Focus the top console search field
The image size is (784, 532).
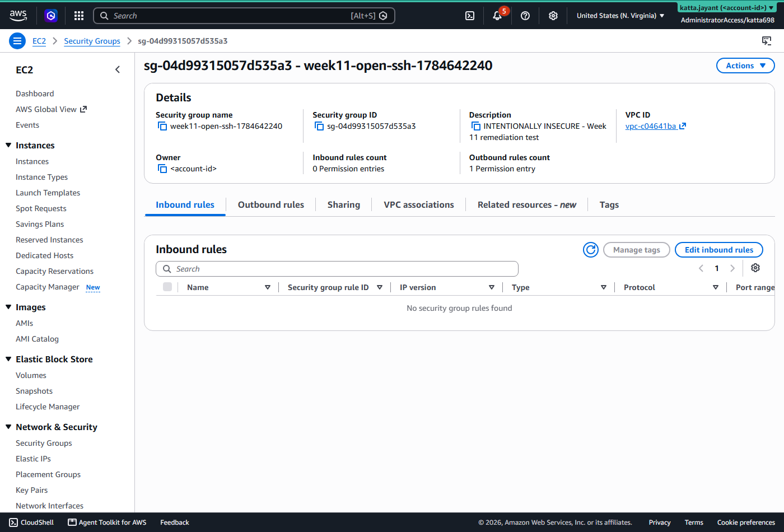coord(244,16)
